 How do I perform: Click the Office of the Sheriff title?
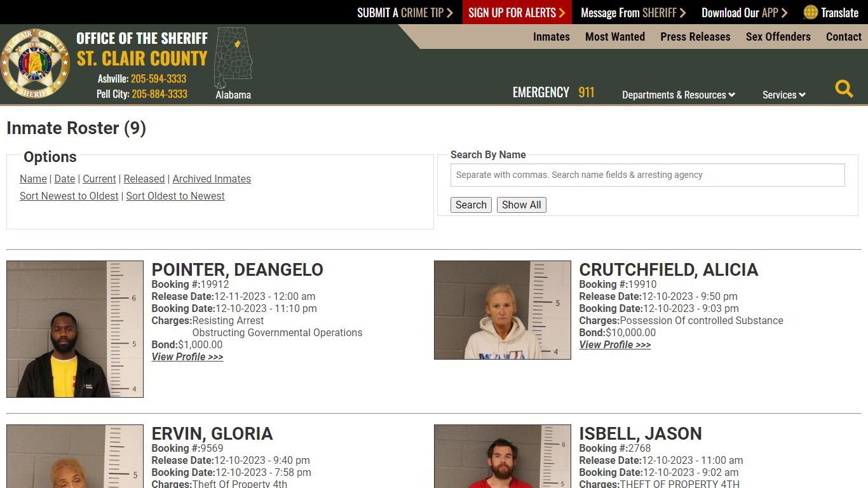[142, 38]
